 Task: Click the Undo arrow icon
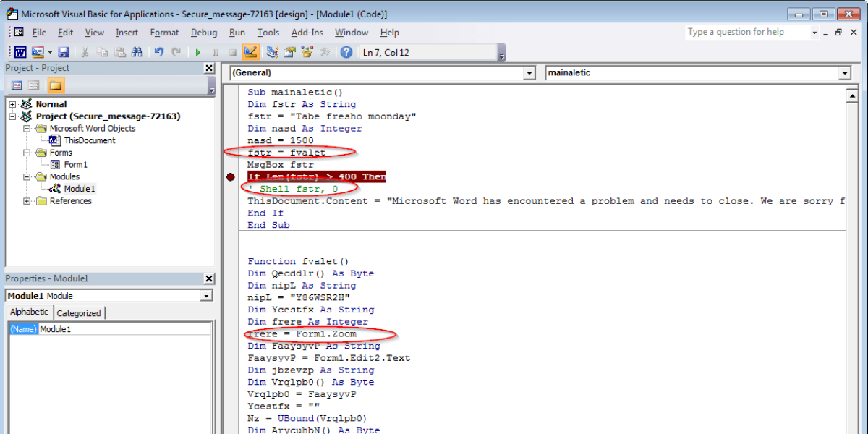click(158, 52)
